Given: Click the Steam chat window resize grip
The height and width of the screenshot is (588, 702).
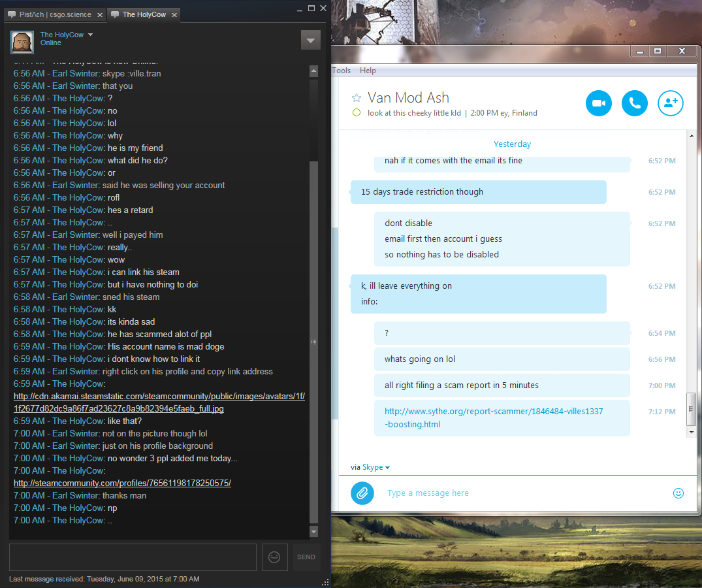Looking at the screenshot, I should pyautogui.click(x=325, y=582).
